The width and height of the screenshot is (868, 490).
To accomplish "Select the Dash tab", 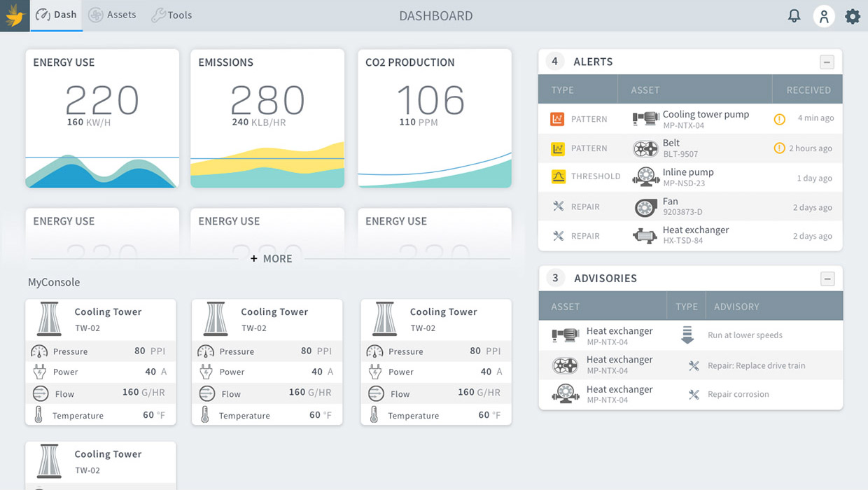I will tap(57, 15).
